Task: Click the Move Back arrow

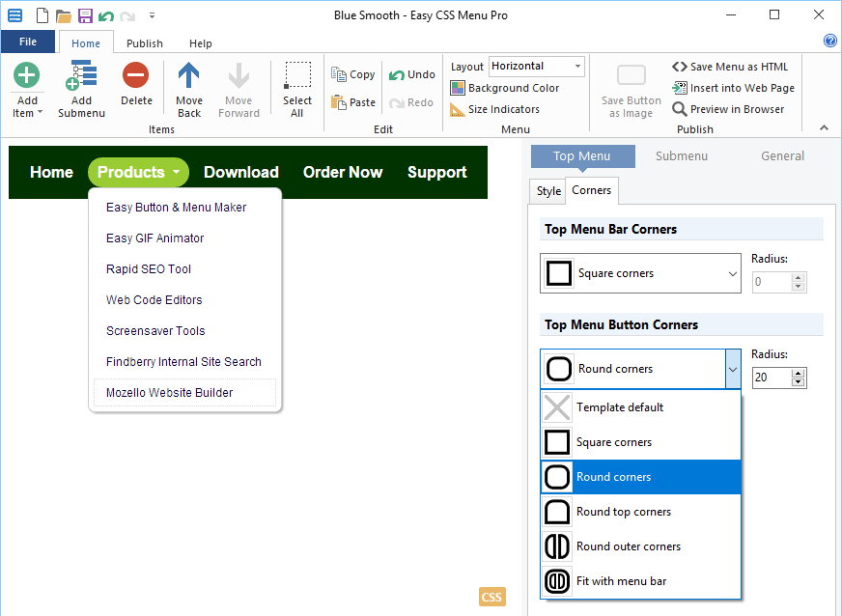Action: (189, 76)
